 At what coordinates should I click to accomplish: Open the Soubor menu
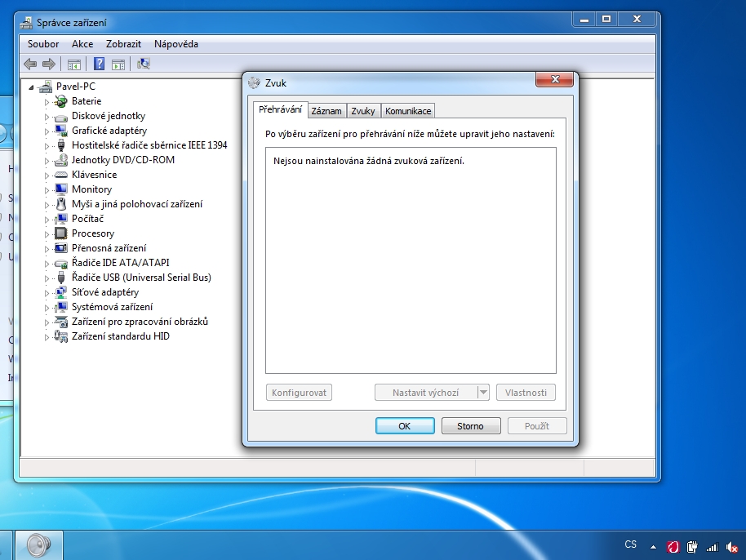coord(43,44)
